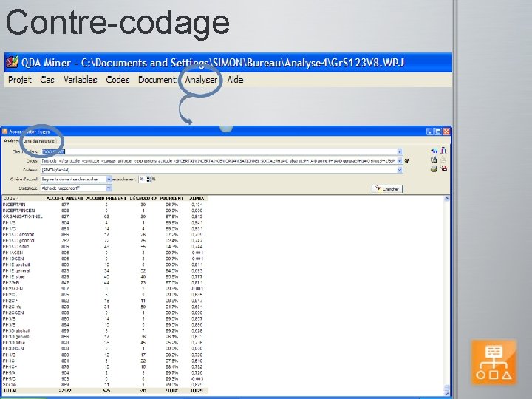Viewport: 532px width, 399px height.
Task: Close the Accord inter-juges window
Action: [x=446, y=132]
